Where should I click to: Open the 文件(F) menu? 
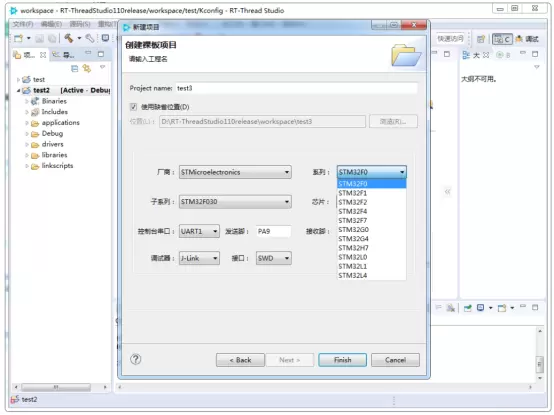[23, 24]
